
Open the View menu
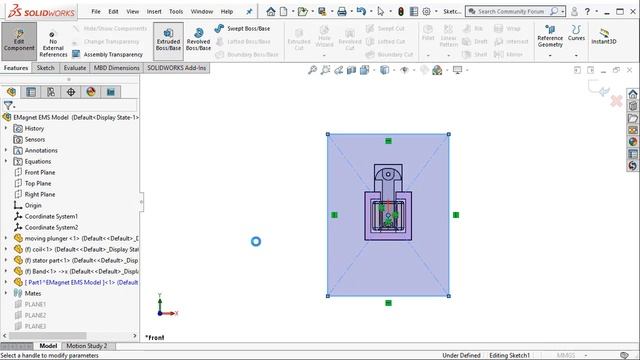point(132,11)
